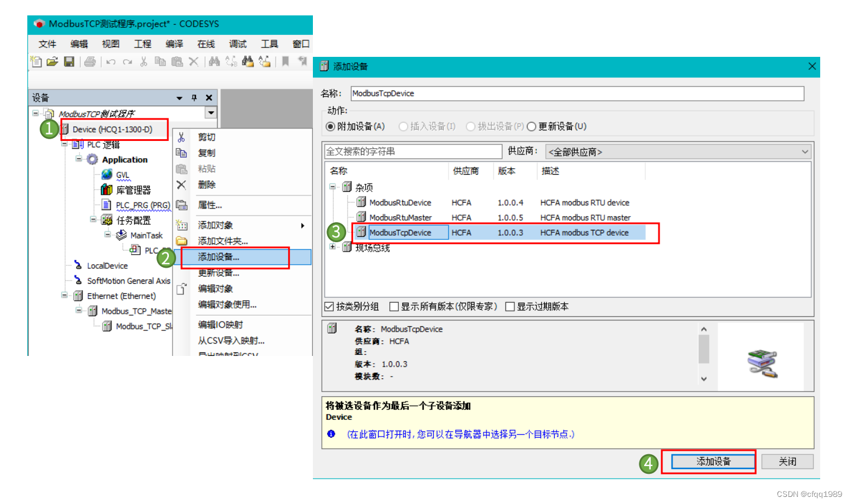Image resolution: width=851 pixels, height=504 pixels.
Task: Click the ModbusRtuDevice icon in the device list
Action: [361, 202]
